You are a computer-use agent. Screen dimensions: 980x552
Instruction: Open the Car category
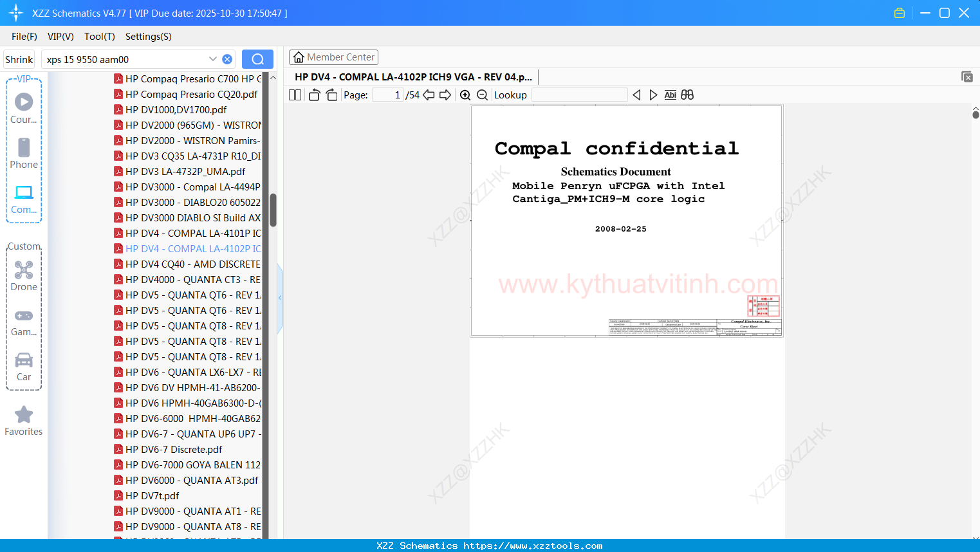point(24,367)
